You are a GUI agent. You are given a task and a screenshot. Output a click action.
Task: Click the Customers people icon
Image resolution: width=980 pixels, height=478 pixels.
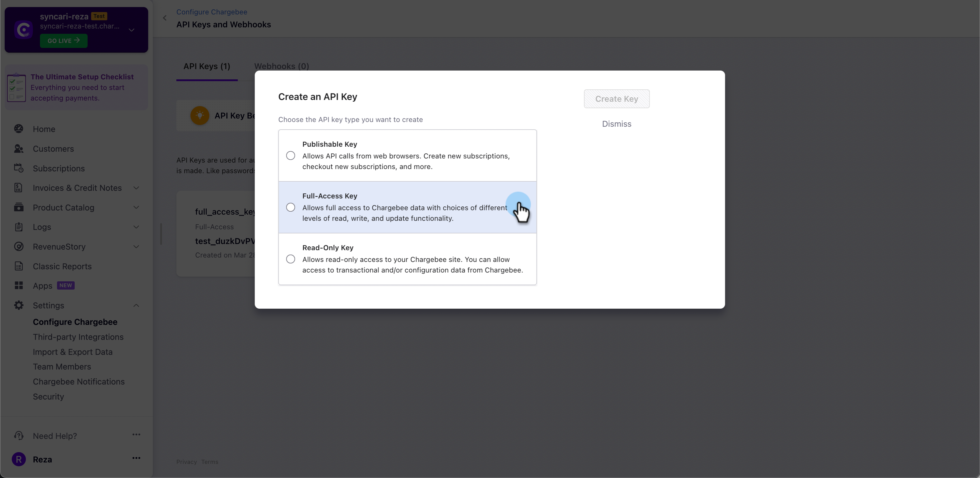19,149
